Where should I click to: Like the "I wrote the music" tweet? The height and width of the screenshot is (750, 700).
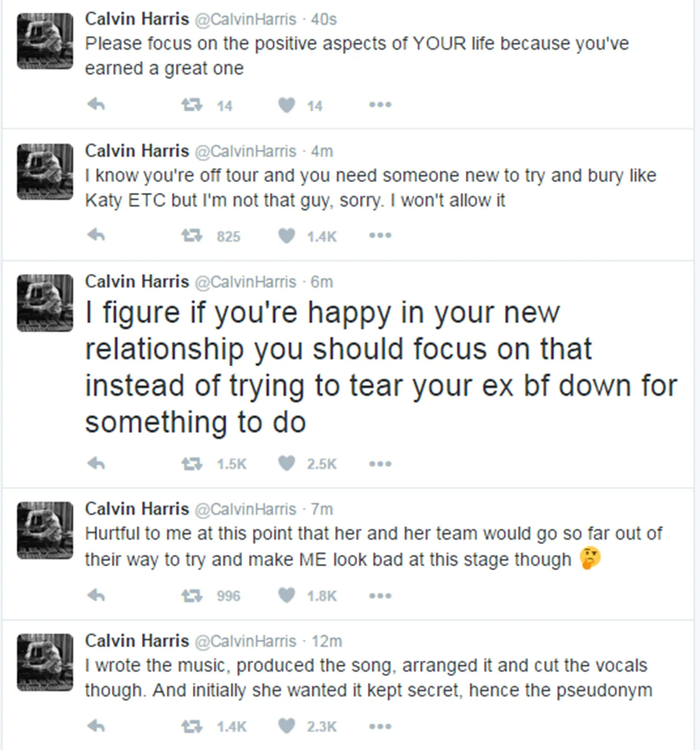[287, 726]
